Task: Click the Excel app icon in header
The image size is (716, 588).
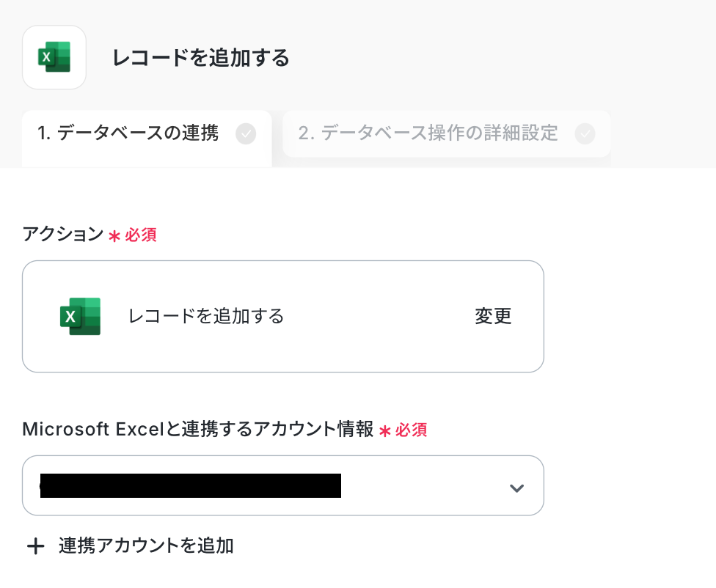Action: (54, 57)
